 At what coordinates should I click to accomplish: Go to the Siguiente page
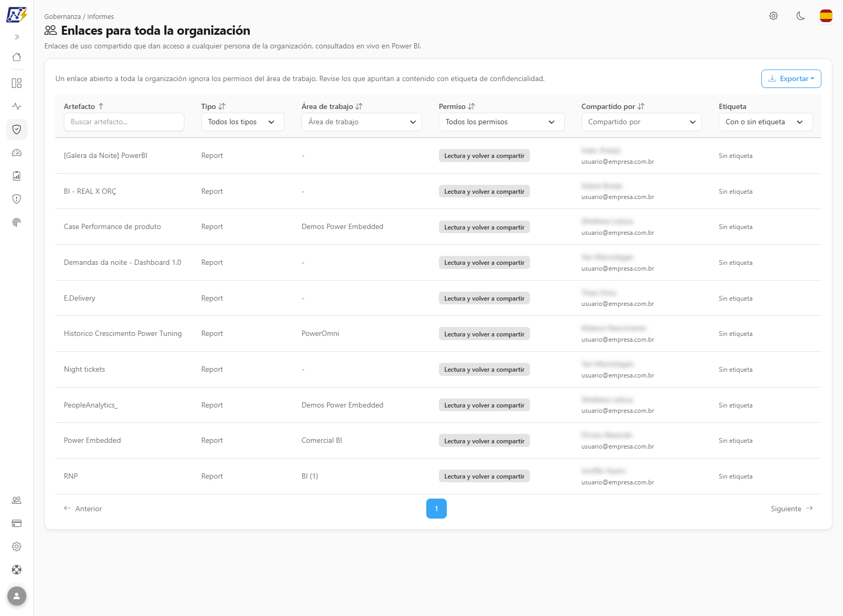792,509
